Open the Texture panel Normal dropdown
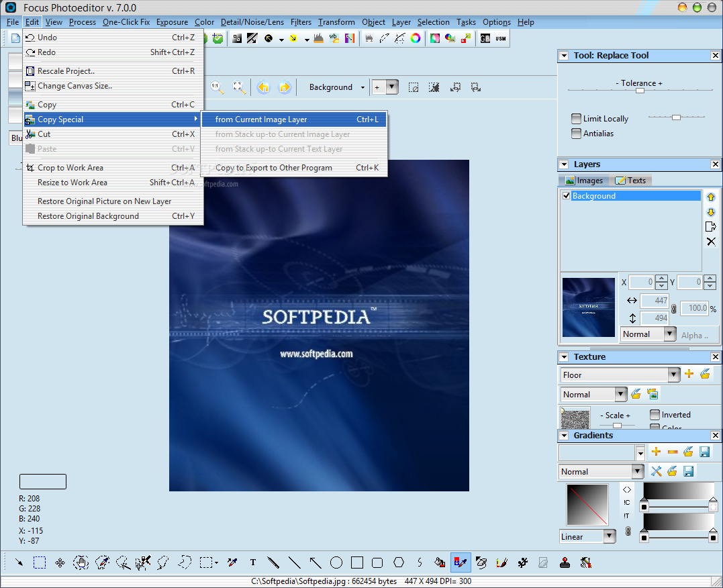Screen dimensions: 723x588 621,394
